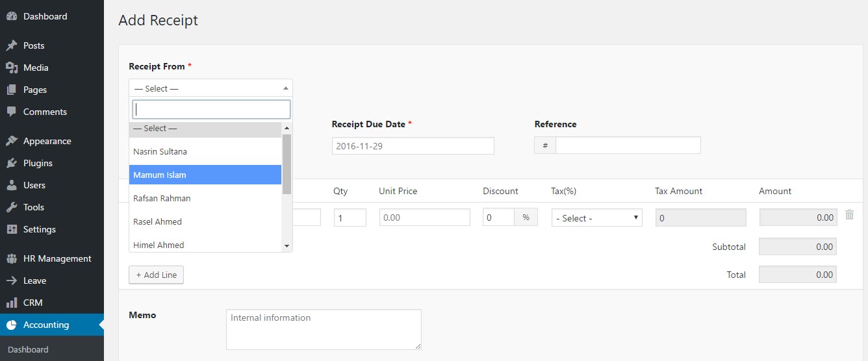
Task: Open the Tax(%) select dropdown
Action: click(596, 218)
